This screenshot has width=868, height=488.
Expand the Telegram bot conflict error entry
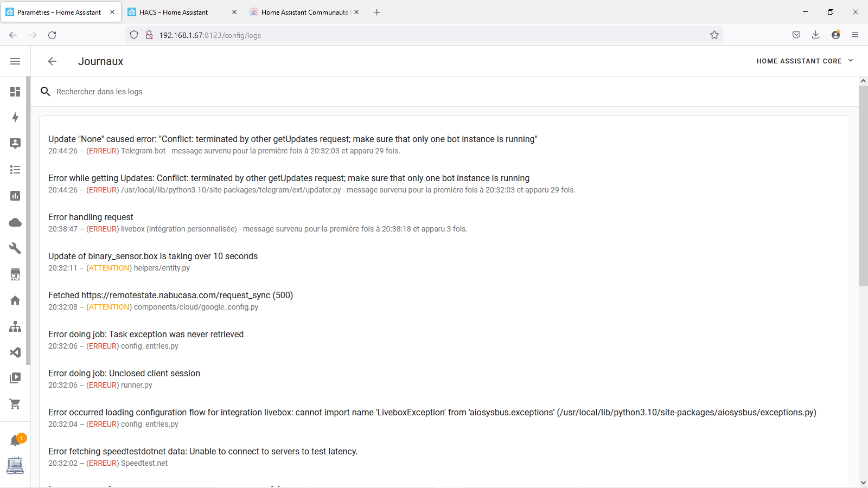pos(292,139)
